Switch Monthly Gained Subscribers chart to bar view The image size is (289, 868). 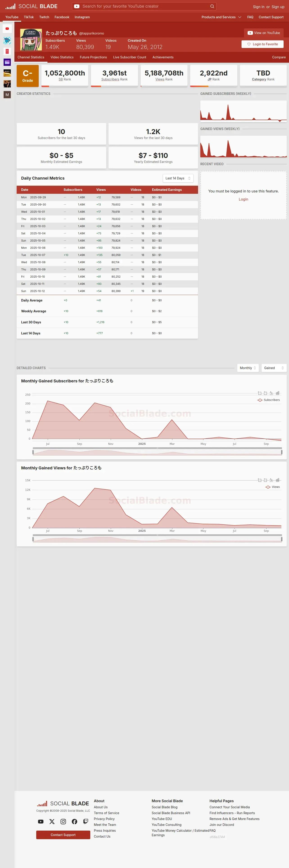[x=278, y=393]
